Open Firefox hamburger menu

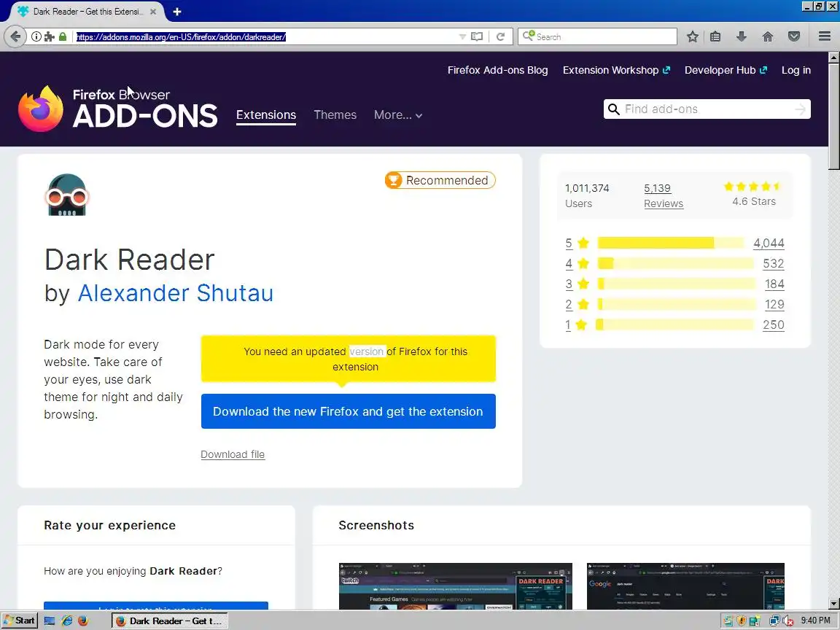click(x=825, y=36)
